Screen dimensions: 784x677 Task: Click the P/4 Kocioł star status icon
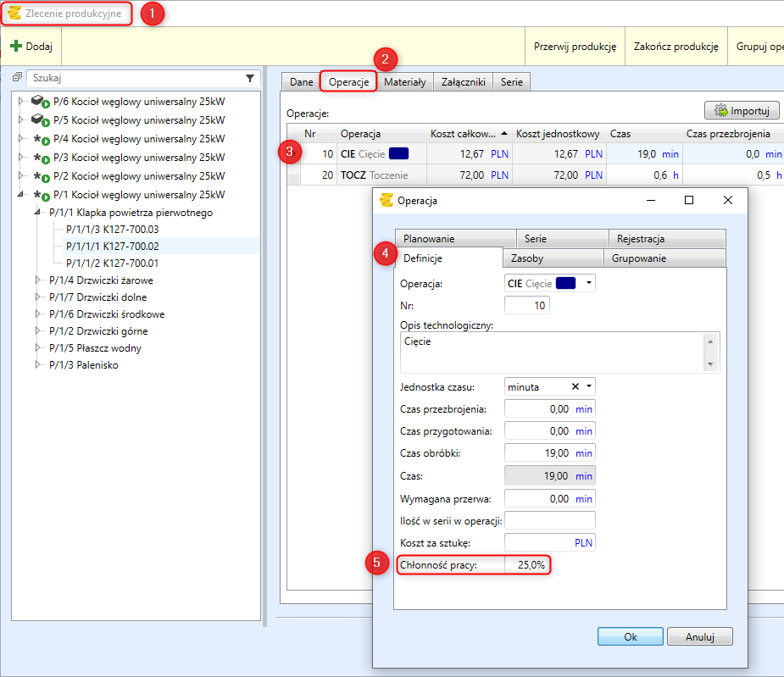[37, 139]
